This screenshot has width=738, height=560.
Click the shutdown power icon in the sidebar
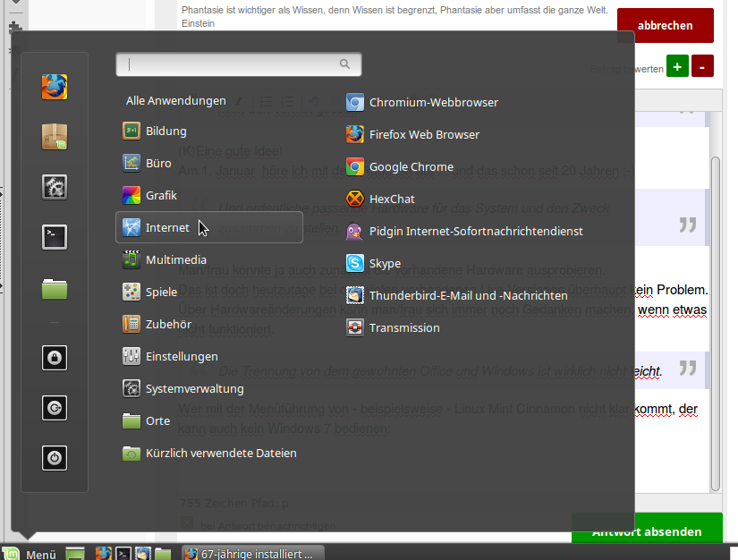[55, 457]
